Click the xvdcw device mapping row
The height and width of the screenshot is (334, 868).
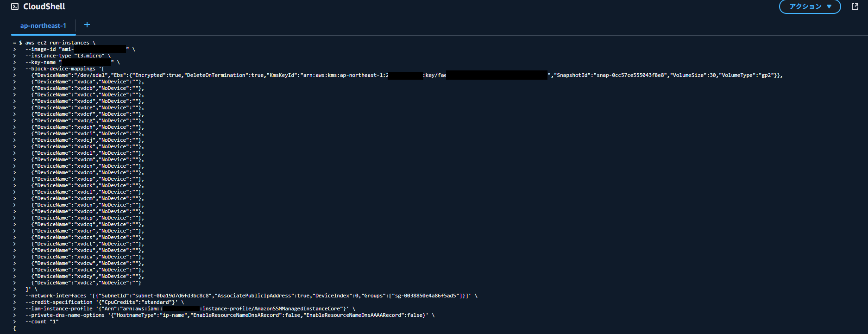pos(88,263)
